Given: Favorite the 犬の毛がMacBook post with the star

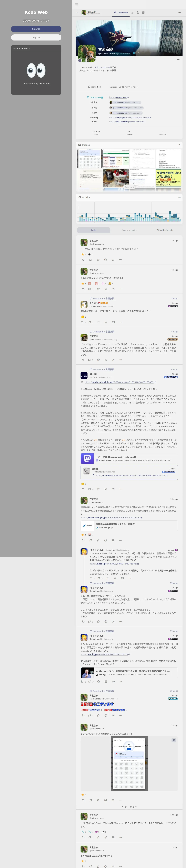Looking at the screenshot, I should 98,289.
